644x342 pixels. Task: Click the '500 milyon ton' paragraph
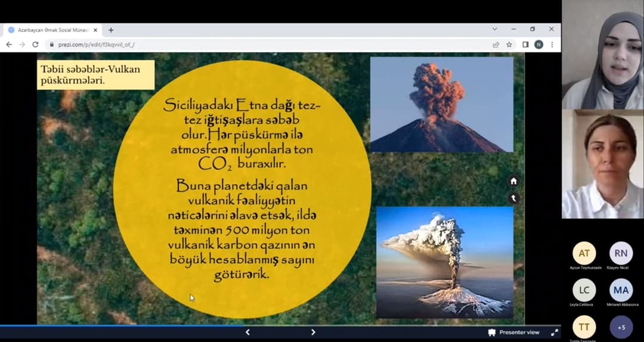coord(242,230)
